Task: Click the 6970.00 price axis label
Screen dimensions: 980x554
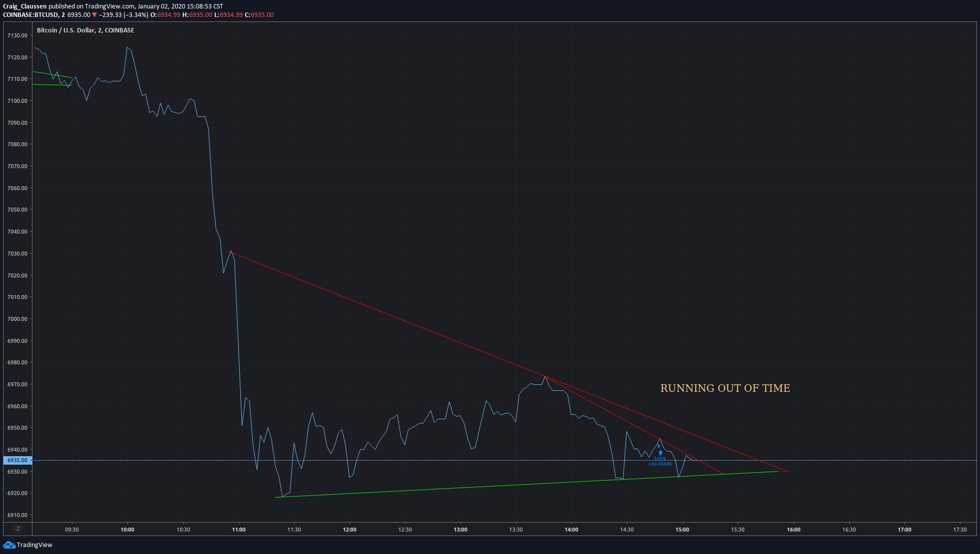Action: [17, 384]
